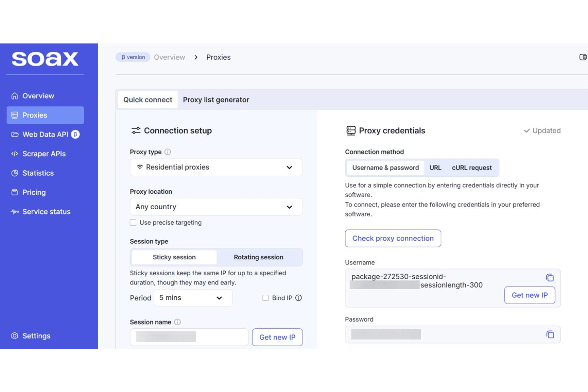Click the Period dropdown chevron

click(x=219, y=298)
